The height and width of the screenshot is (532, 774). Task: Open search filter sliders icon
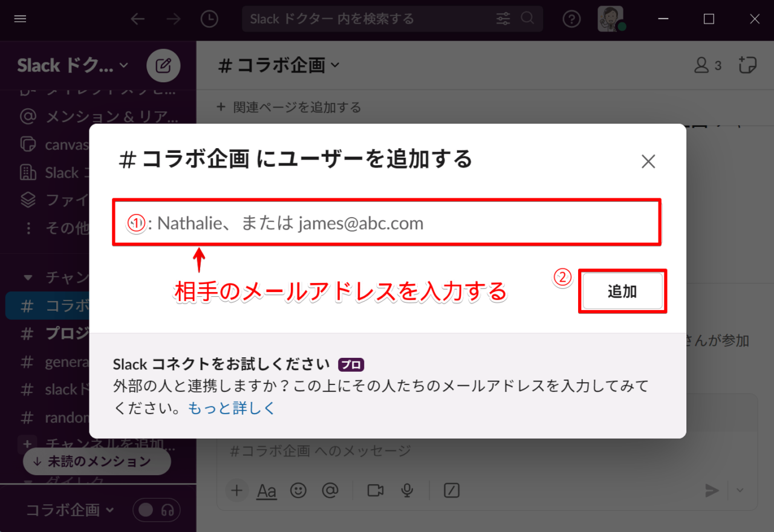point(503,19)
